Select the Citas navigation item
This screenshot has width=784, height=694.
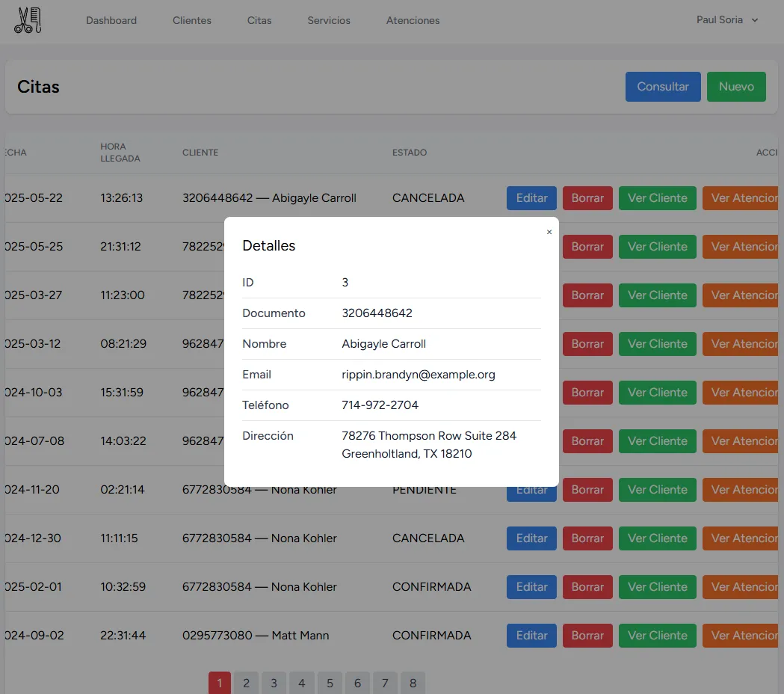coord(259,20)
